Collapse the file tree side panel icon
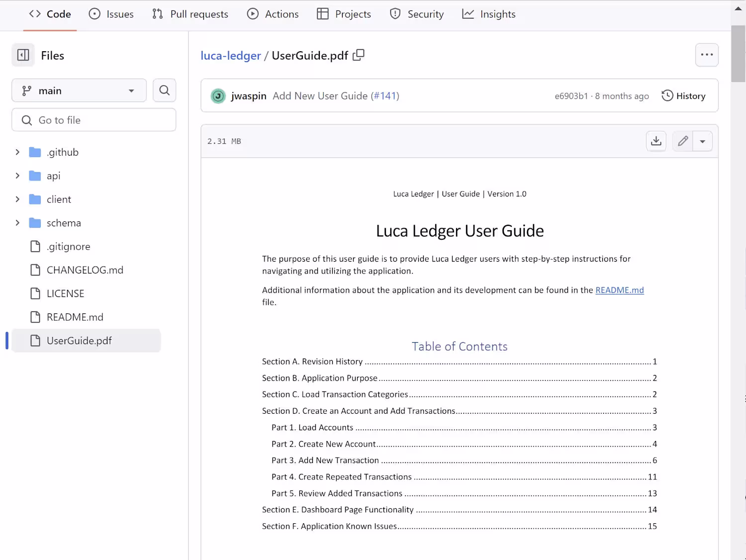 pyautogui.click(x=23, y=55)
